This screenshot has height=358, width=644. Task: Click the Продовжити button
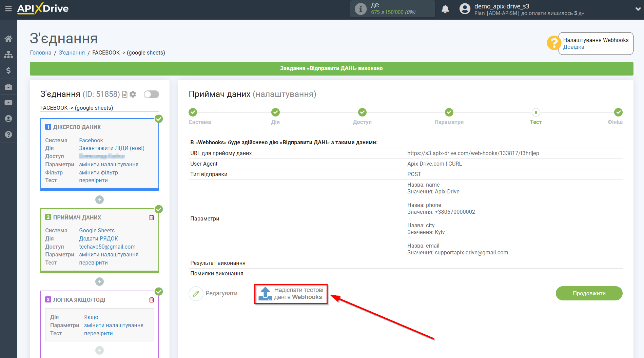point(589,293)
